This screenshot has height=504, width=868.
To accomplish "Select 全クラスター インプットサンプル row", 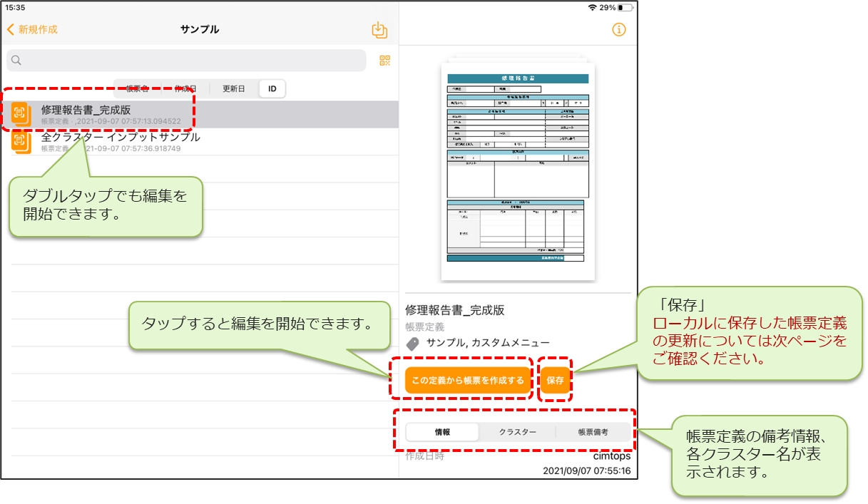I will (x=200, y=141).
